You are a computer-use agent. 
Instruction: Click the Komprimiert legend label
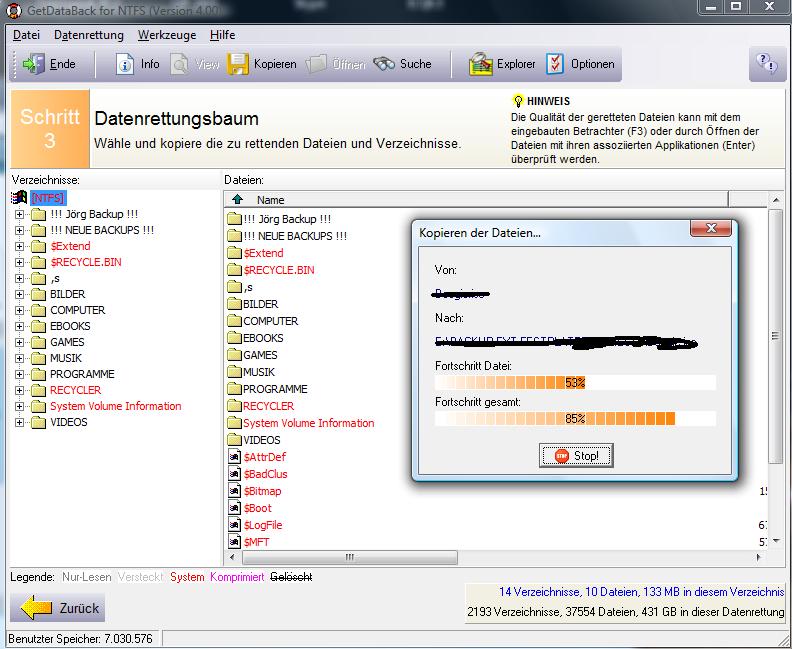[237, 577]
